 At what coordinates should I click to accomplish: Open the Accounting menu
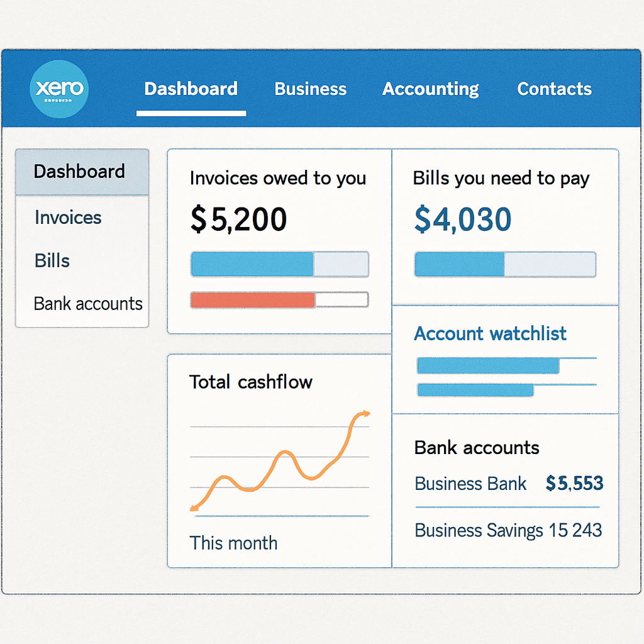pyautogui.click(x=430, y=89)
